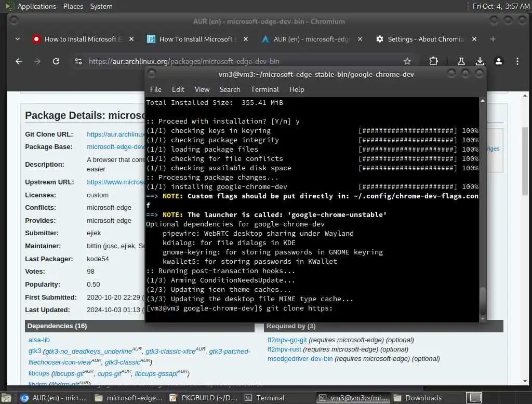532x404 pixels.
Task: Open a new Chromium tab
Action: [x=493, y=39]
